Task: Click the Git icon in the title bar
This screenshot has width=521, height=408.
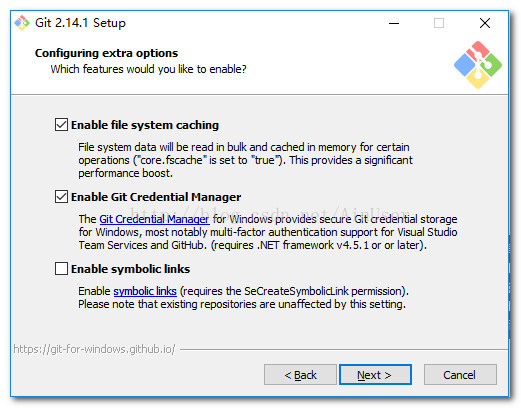Action: 22,23
